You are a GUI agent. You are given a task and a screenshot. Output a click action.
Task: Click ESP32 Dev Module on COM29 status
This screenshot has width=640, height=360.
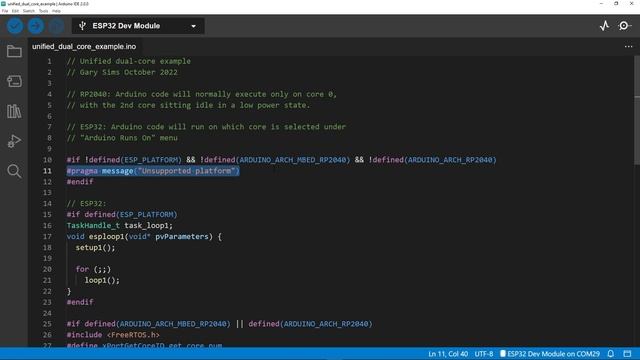tap(550, 354)
